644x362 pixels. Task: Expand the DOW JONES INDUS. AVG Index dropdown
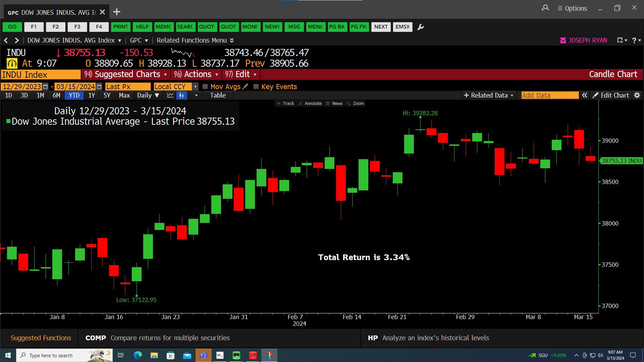point(119,41)
